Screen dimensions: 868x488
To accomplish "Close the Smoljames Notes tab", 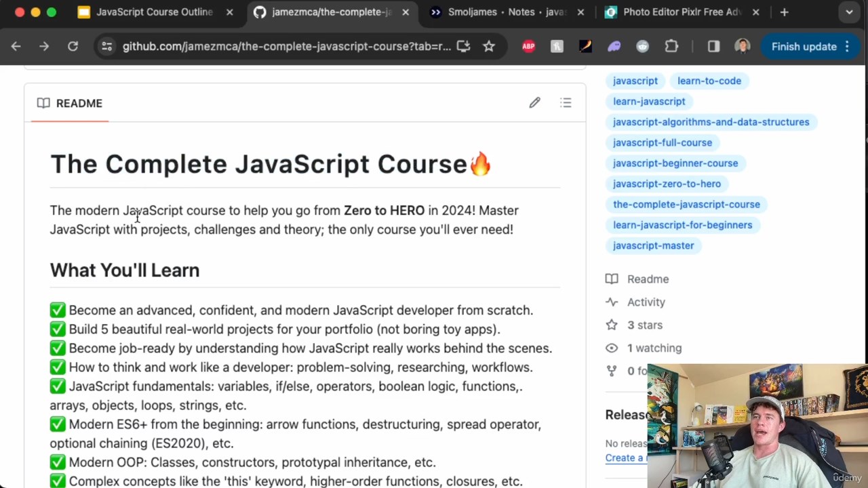I will click(580, 12).
